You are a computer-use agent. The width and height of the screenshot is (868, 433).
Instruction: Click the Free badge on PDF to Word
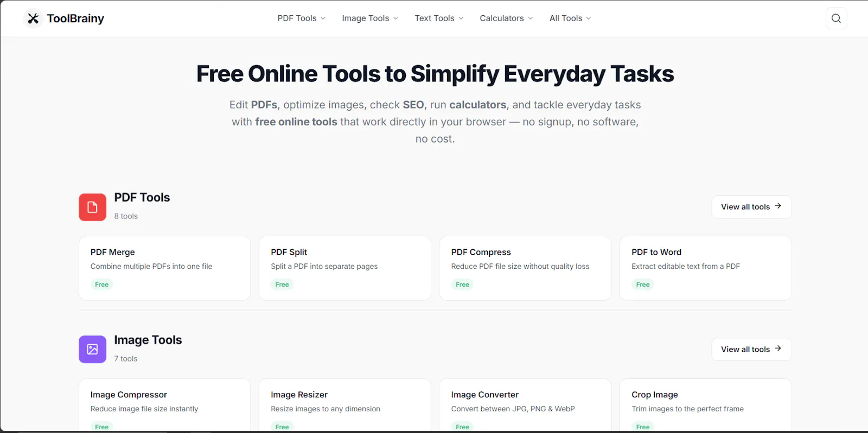[x=643, y=285]
